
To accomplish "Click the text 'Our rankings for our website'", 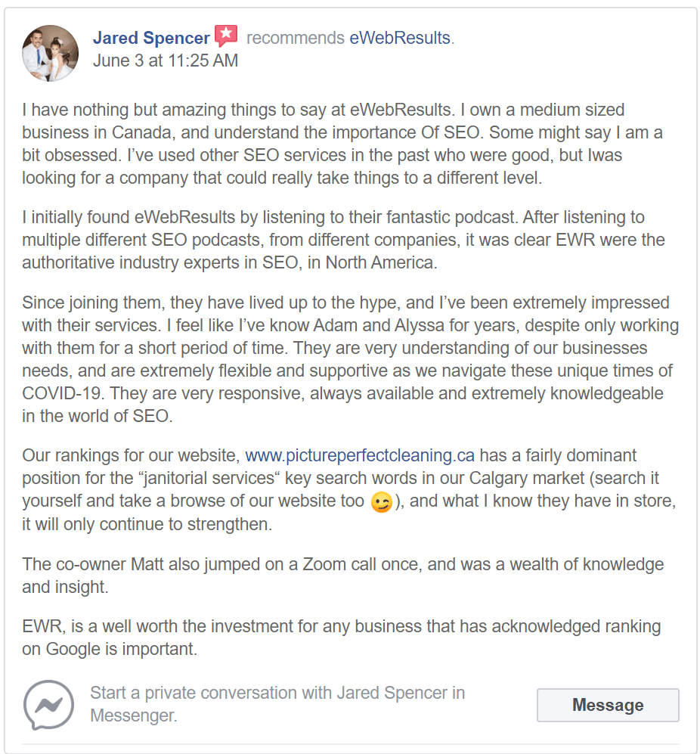I will 131,455.
